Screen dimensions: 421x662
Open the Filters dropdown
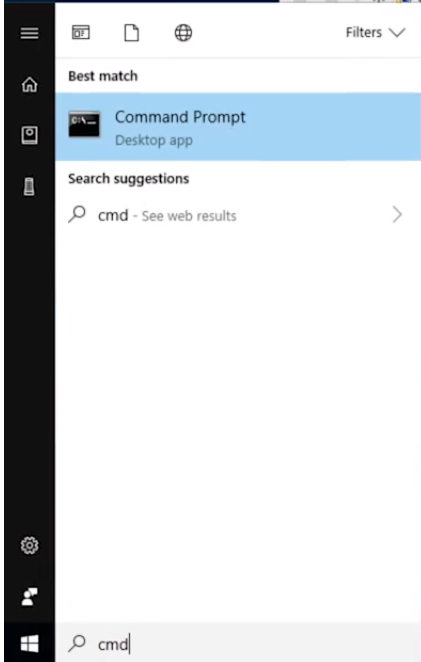click(375, 33)
